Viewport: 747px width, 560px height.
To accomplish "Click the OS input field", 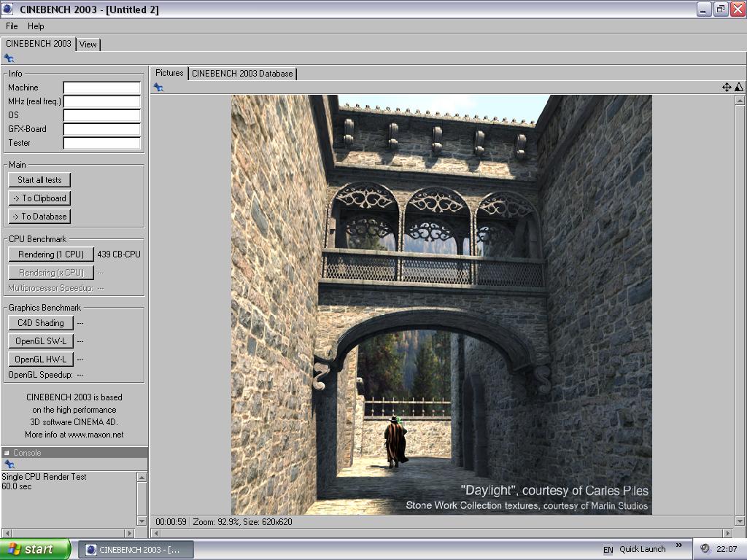I will 102,115.
